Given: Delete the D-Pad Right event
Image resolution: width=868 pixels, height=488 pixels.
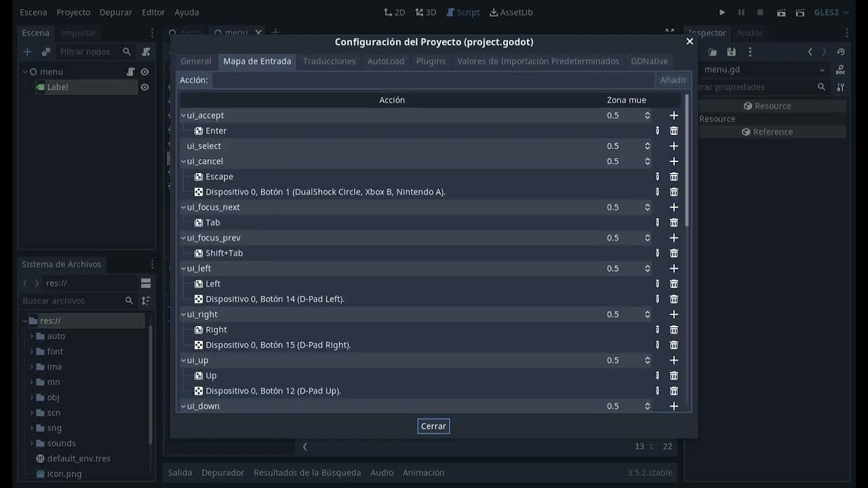Looking at the screenshot, I should click(x=673, y=345).
